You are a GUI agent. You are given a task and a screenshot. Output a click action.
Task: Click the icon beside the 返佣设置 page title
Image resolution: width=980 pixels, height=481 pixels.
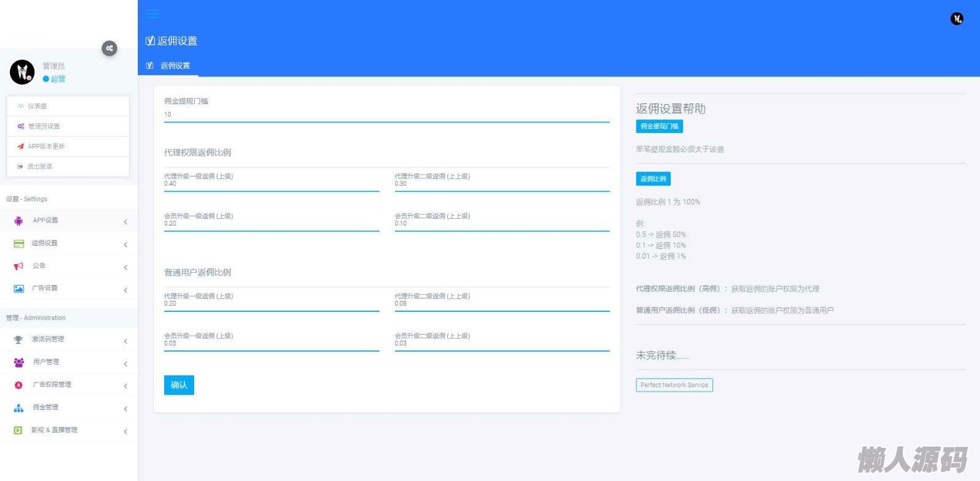tap(150, 41)
